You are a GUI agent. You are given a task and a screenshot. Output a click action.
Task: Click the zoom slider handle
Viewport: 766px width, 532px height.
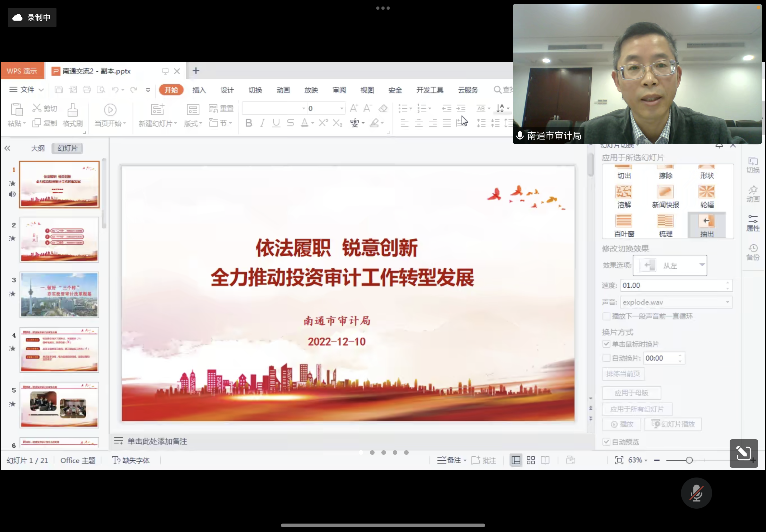[x=689, y=460]
